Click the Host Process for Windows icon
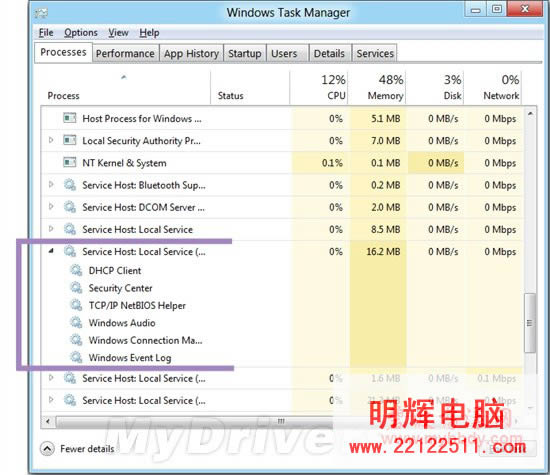Screen dimensions: 550x475 pos(69,118)
